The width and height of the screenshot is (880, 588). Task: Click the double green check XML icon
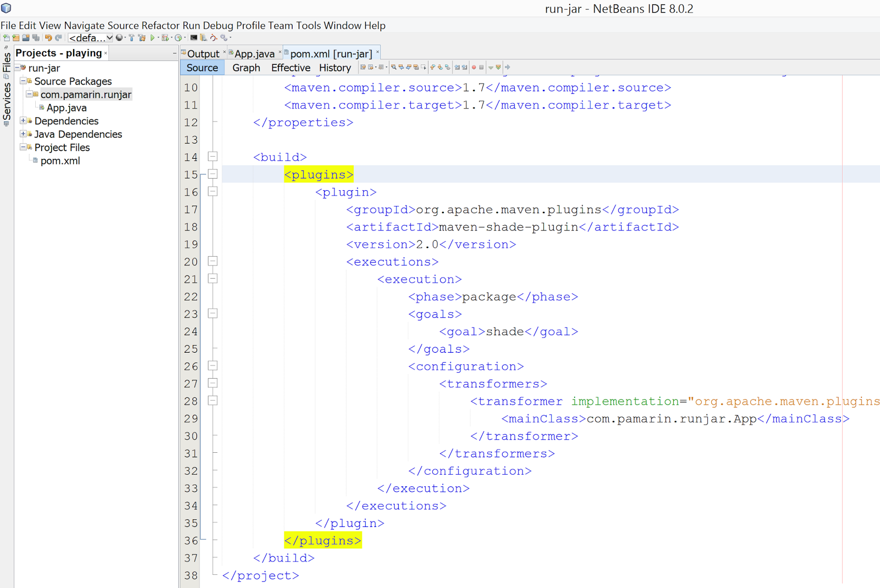pos(498,67)
